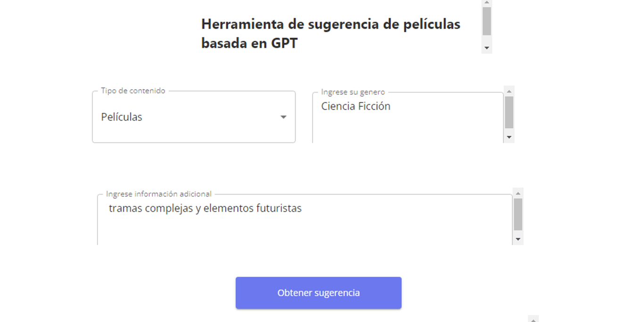The height and width of the screenshot is (322, 644).
Task: Click the text tramas complejas y elementos futuristas
Action: pyautogui.click(x=205, y=208)
